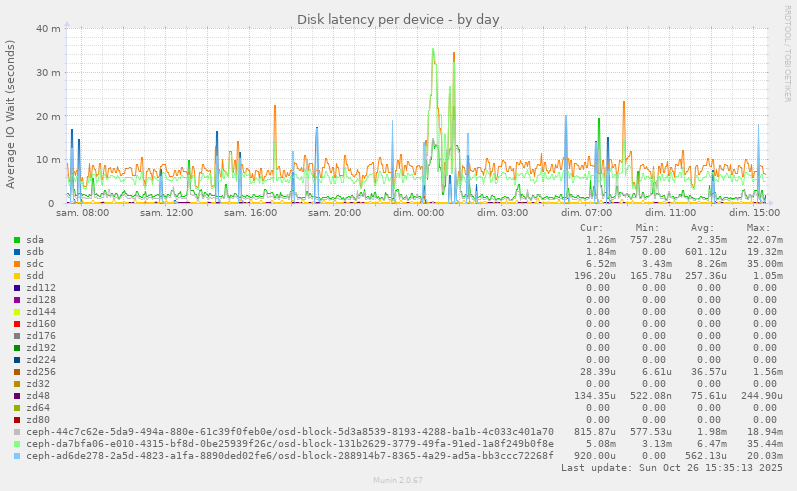Click the Munin 2.0.67 footer text
The height and width of the screenshot is (491, 797).
tap(398, 481)
